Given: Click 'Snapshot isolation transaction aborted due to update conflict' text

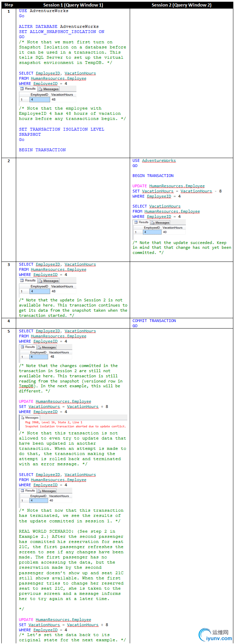Looking at the screenshot, I should coord(75,426).
